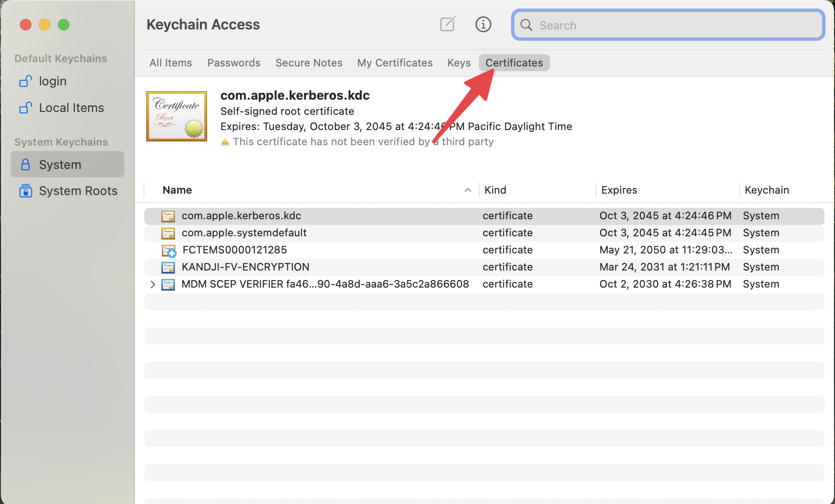Switch to the Passwords tab

(x=234, y=63)
